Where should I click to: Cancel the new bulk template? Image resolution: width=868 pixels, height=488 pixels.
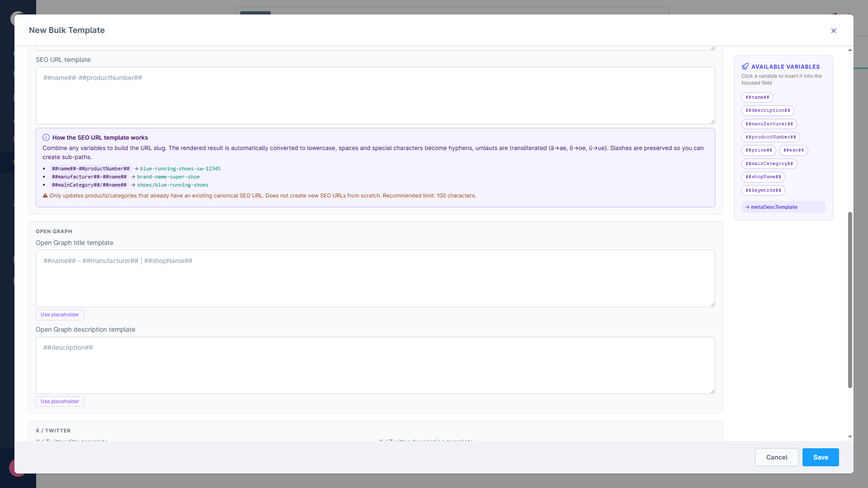(777, 457)
